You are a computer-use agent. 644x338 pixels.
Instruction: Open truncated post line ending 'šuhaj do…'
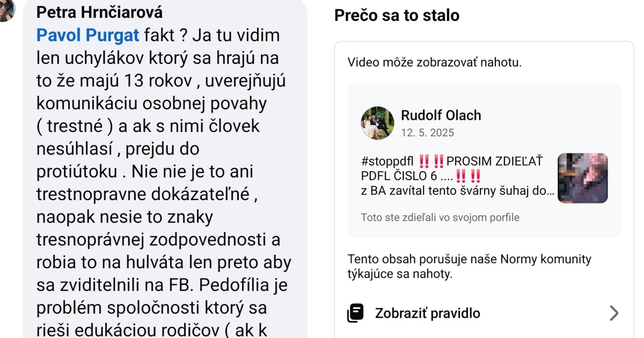[458, 190]
